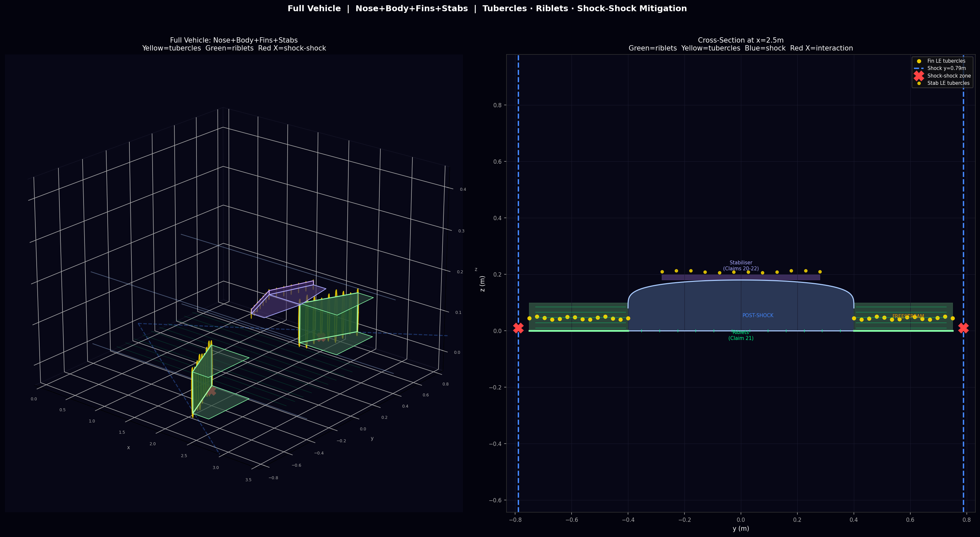Click the 'Full Vehicle: Nose+Body+Fins+Stabs' subplot title
This screenshot has width=980, height=537.
click(x=233, y=40)
